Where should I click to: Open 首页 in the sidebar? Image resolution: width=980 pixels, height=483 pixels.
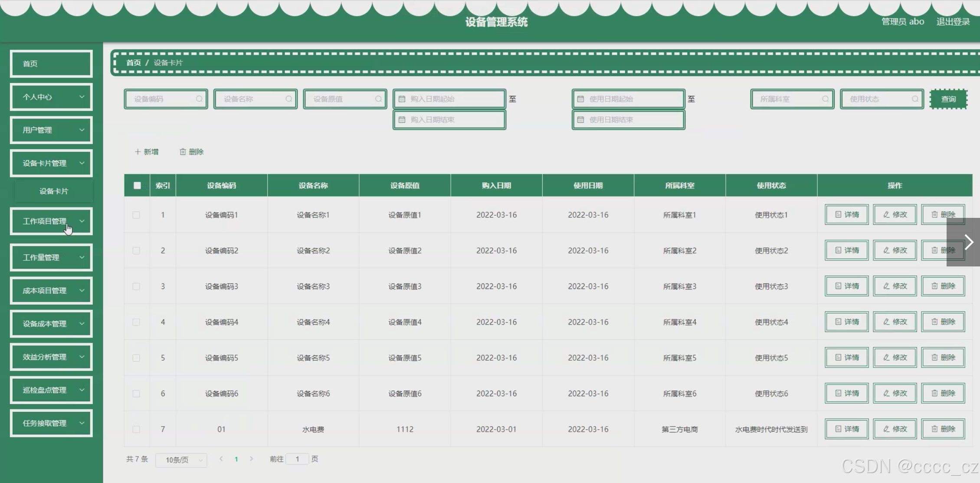pyautogui.click(x=51, y=64)
